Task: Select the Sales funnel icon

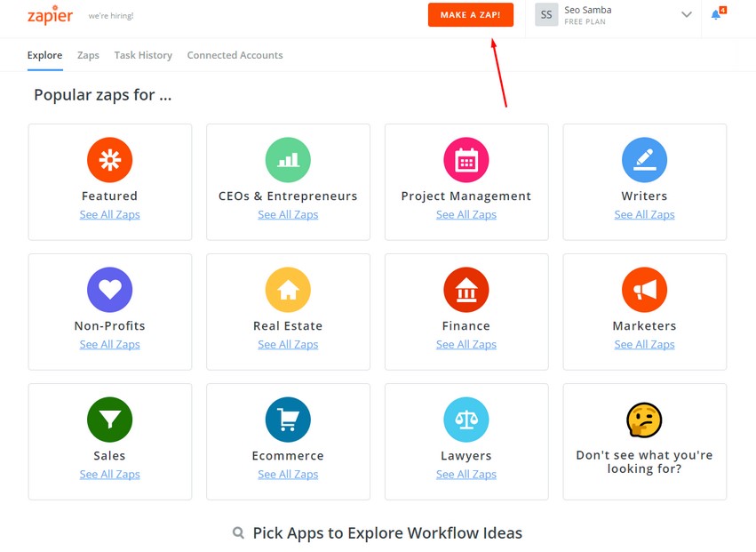Action: point(110,420)
